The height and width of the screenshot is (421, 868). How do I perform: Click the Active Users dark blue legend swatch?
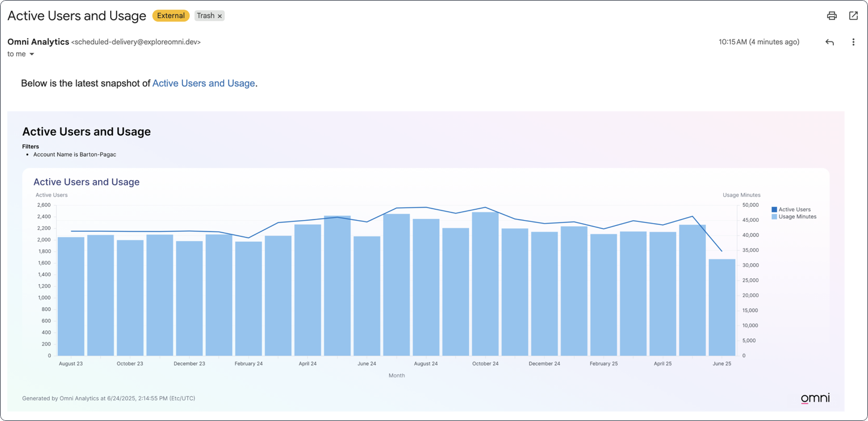pyautogui.click(x=774, y=209)
